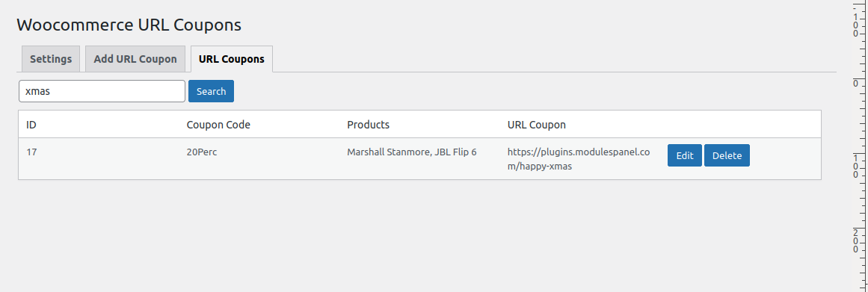
Task: Delete the coupon with ID 17
Action: point(727,155)
